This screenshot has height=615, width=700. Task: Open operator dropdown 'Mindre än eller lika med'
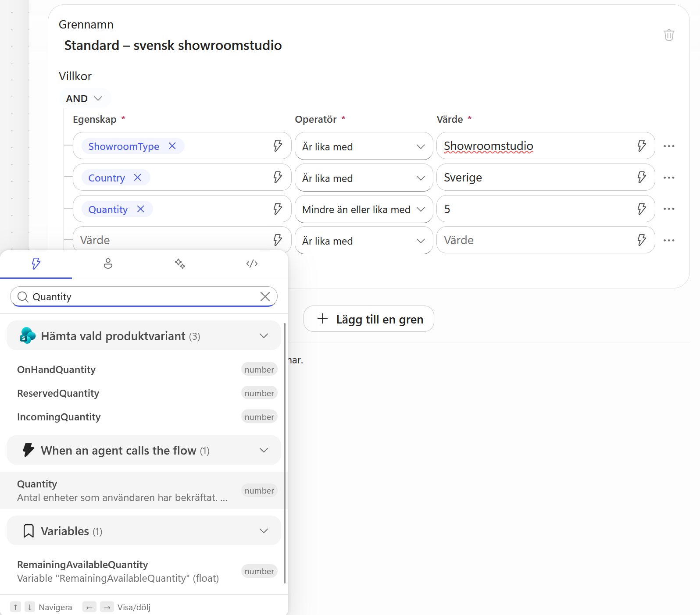point(364,210)
